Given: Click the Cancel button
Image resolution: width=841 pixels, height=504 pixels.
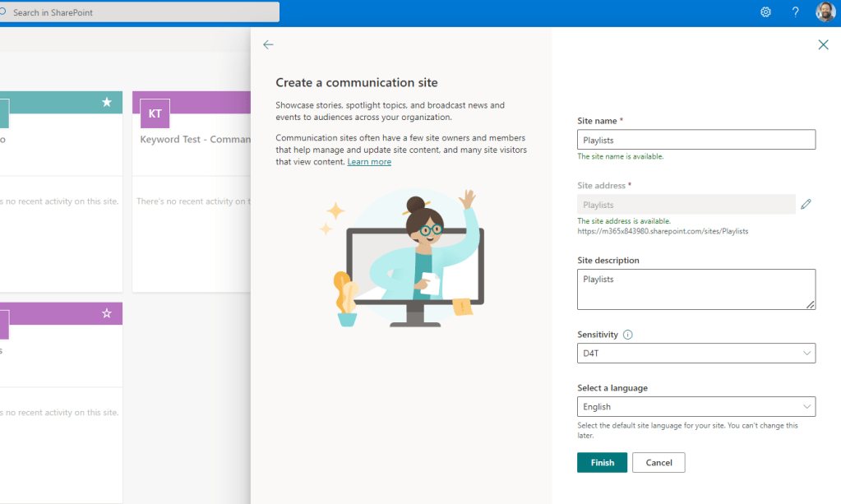Looking at the screenshot, I should coord(658,462).
